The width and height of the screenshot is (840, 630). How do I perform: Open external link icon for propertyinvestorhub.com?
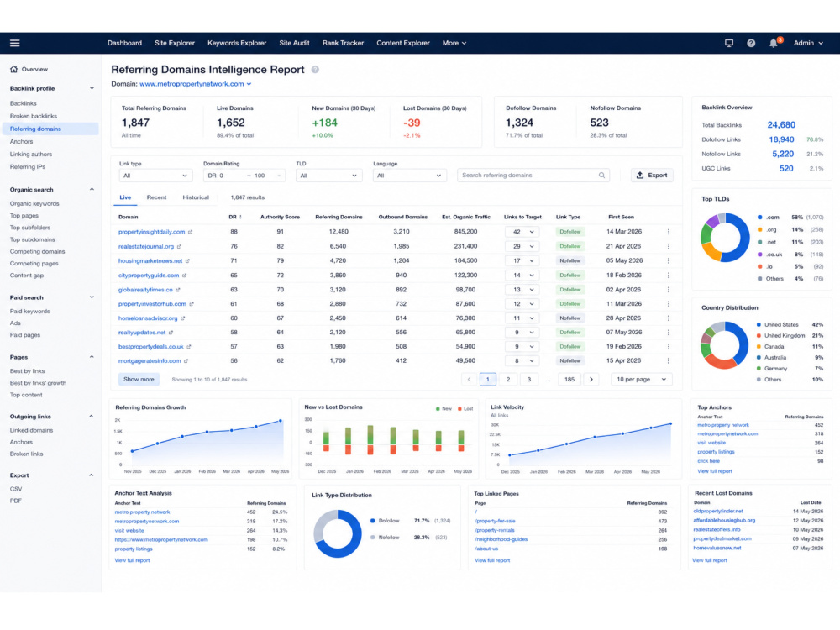pyautogui.click(x=192, y=304)
